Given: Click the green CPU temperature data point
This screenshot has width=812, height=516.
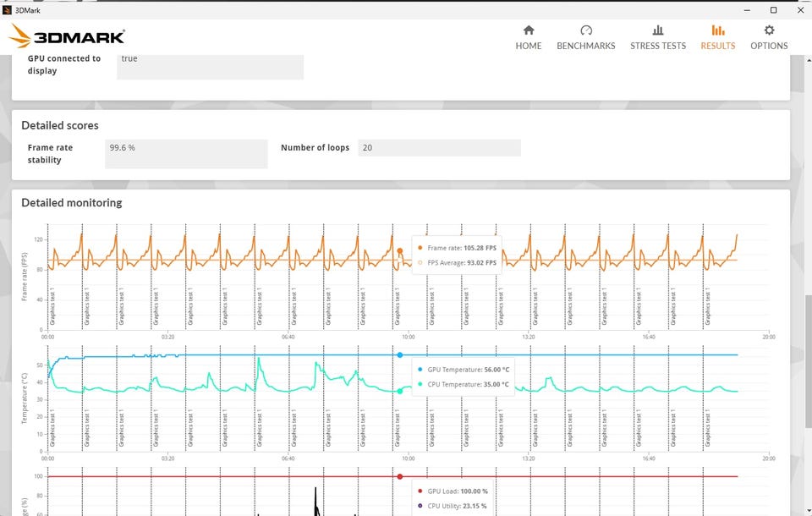Looking at the screenshot, I should coord(400,391).
